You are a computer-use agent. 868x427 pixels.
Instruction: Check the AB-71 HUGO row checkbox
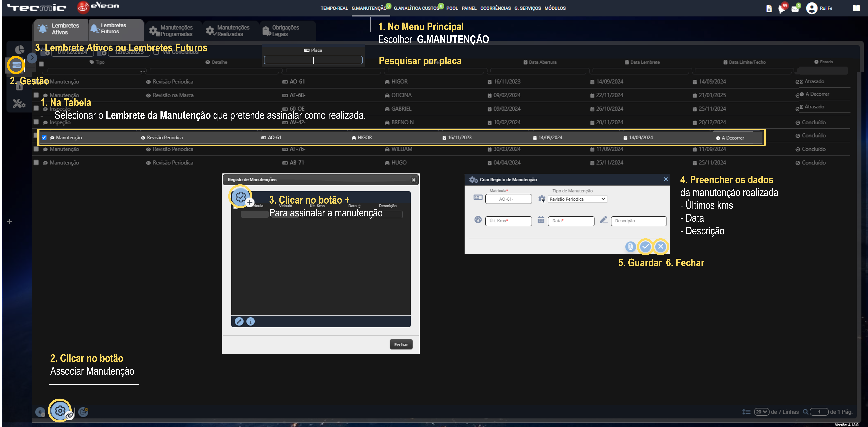(x=36, y=162)
